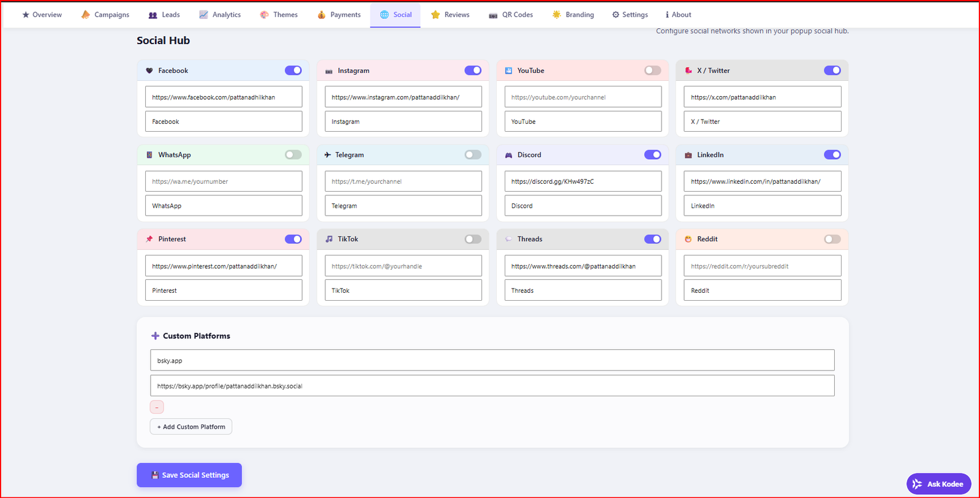The image size is (980, 498).
Task: Click the Kodee sparkle icon
Action: point(917,484)
